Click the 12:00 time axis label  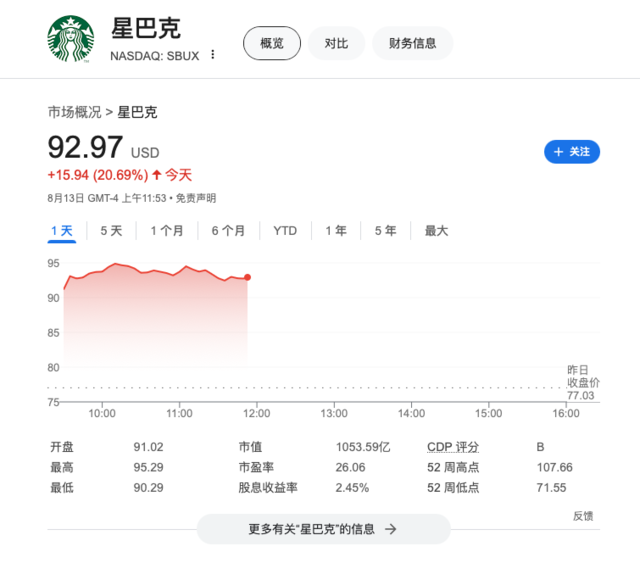pyautogui.click(x=257, y=414)
